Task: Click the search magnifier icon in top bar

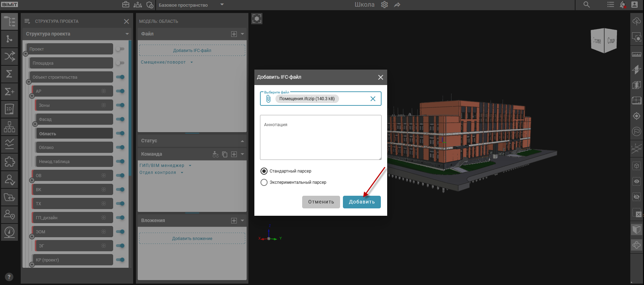Action: tap(586, 5)
